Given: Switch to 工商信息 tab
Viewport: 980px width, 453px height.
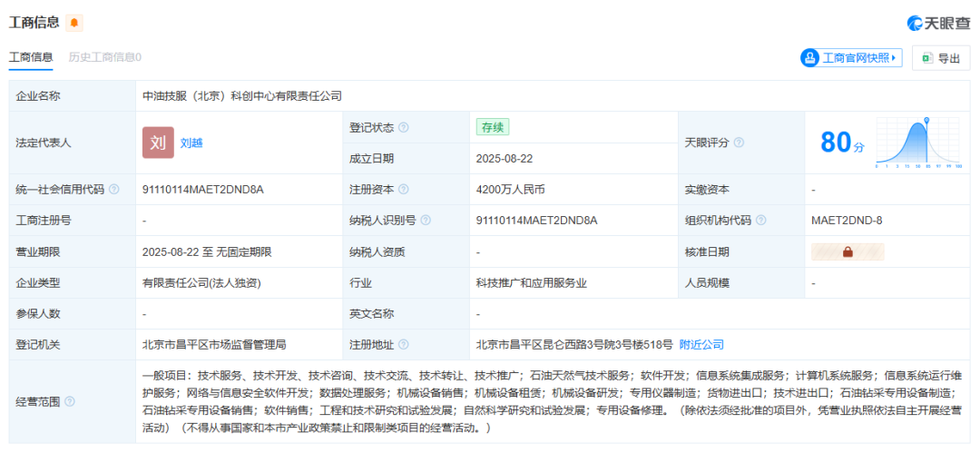Looking at the screenshot, I should 31,57.
